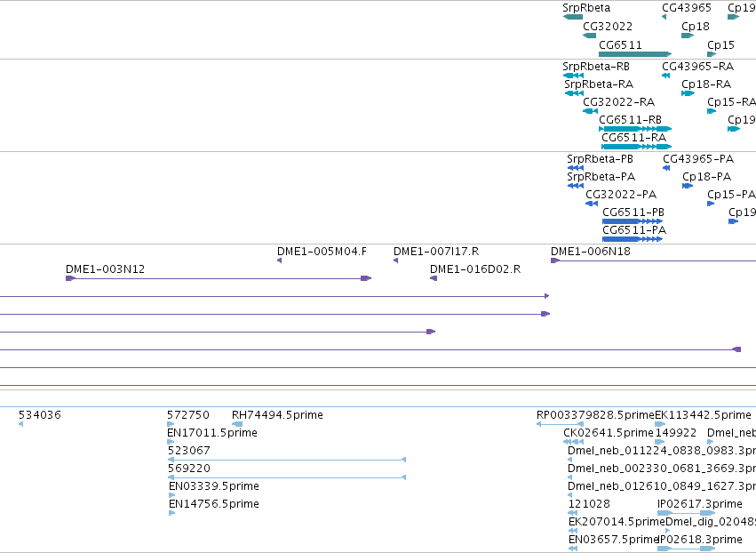The width and height of the screenshot is (756, 553).
Task: Click the RP003379828.5prime label
Action: click(595, 415)
